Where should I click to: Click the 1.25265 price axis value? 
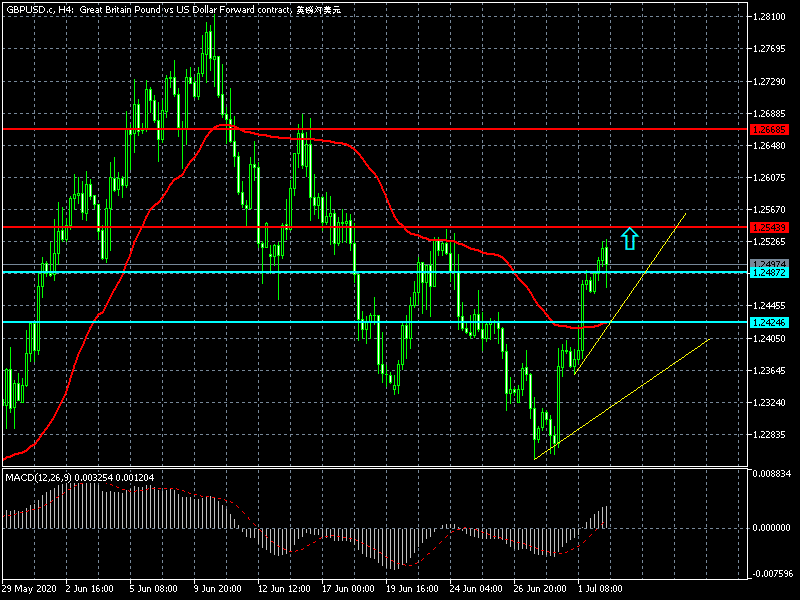pyautogui.click(x=769, y=242)
